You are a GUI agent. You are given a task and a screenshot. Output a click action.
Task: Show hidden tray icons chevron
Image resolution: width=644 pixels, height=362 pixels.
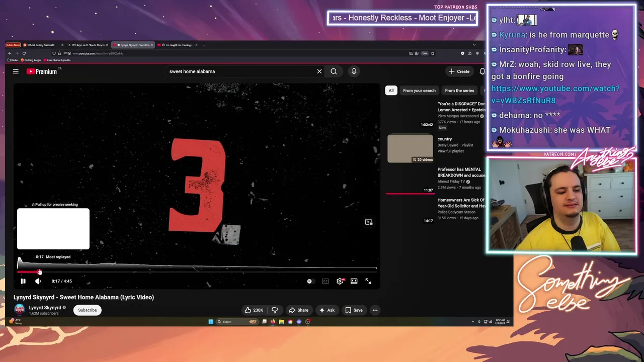coord(473,322)
